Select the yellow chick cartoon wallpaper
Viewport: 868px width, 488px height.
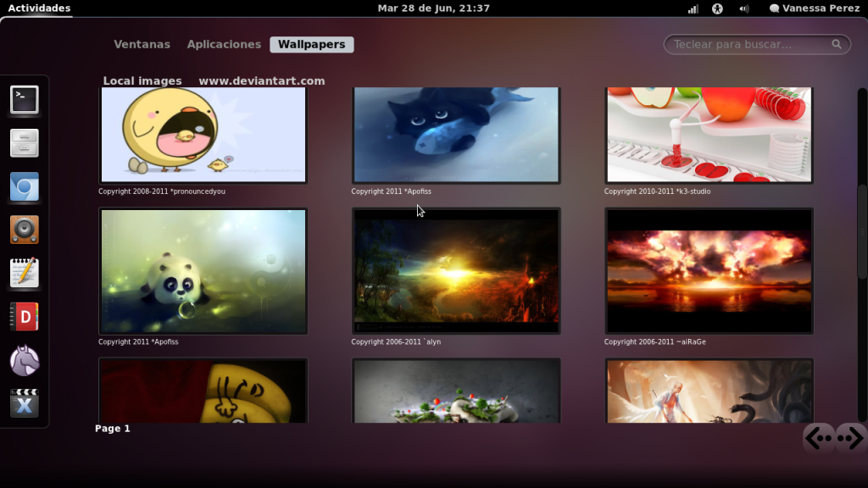203,135
